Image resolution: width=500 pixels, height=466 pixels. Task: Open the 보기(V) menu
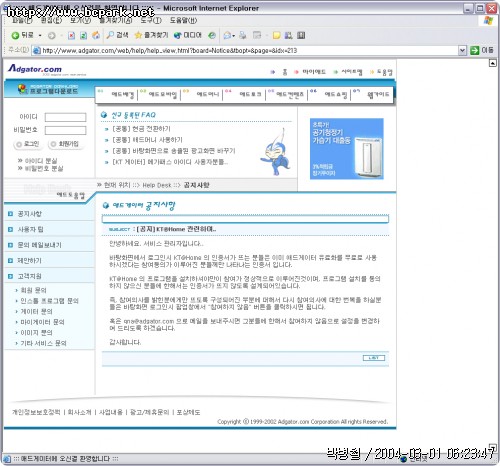tap(80, 21)
